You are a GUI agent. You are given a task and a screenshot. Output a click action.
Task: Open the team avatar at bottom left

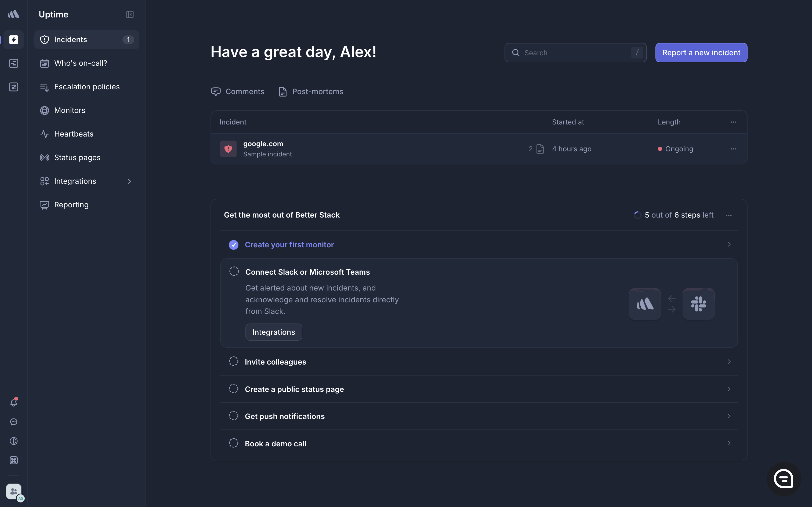[x=14, y=491]
